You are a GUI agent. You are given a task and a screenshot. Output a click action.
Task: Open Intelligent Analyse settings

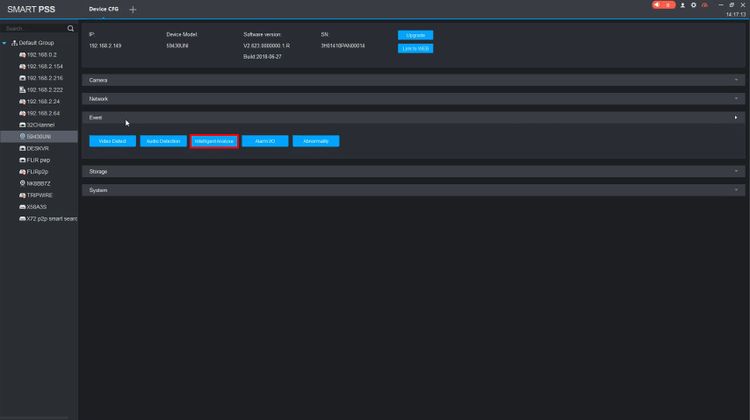click(x=213, y=141)
